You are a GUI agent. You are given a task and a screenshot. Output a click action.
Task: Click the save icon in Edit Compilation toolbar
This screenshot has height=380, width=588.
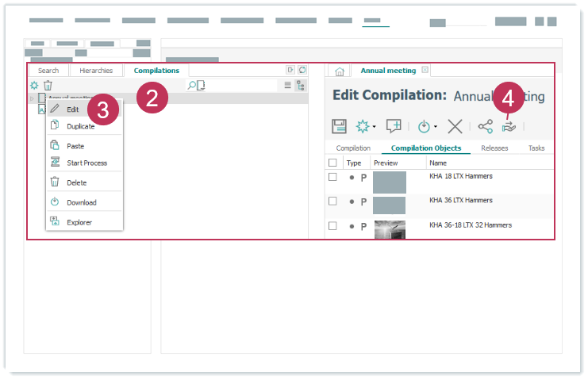[x=339, y=126]
